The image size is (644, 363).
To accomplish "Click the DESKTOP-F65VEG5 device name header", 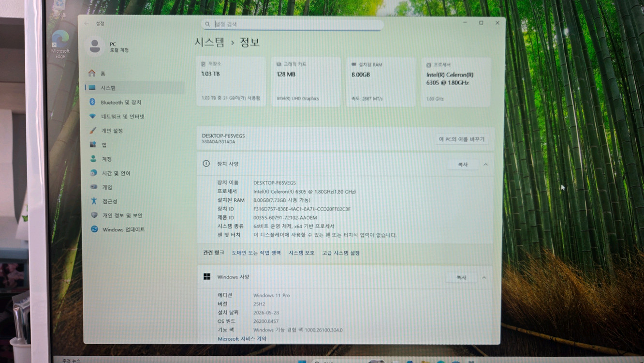I will tap(223, 136).
